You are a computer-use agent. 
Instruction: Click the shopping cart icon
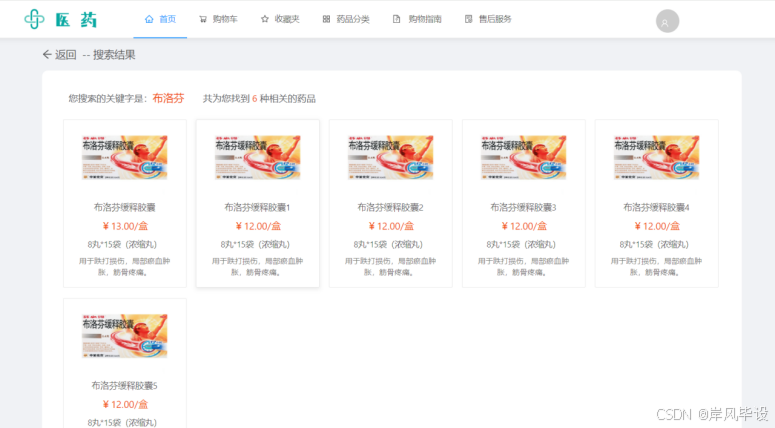[203, 19]
